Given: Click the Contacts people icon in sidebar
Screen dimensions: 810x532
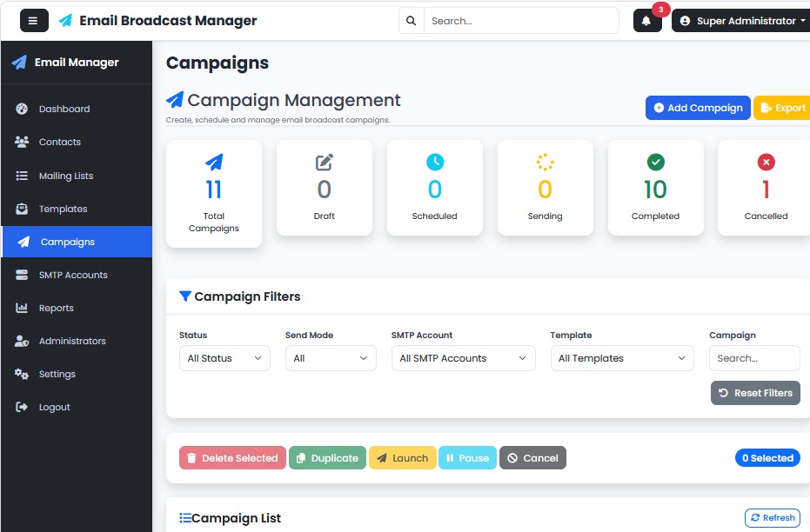Looking at the screenshot, I should pyautogui.click(x=22, y=142).
